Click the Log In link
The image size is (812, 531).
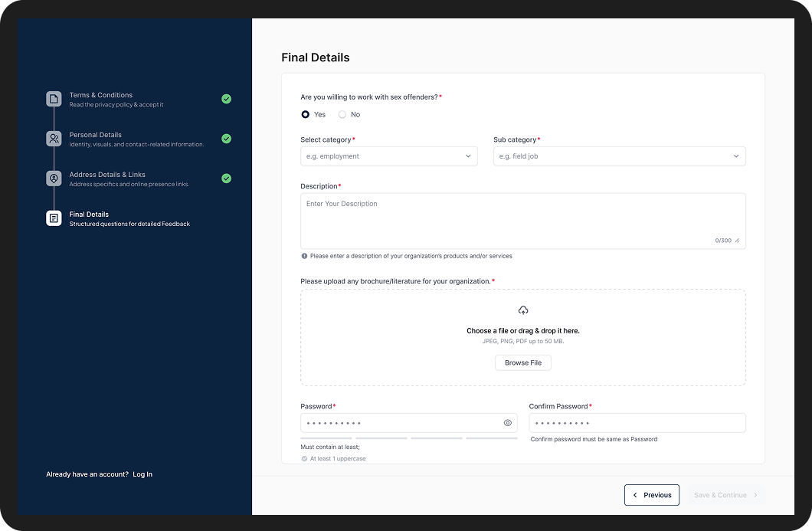pos(142,474)
